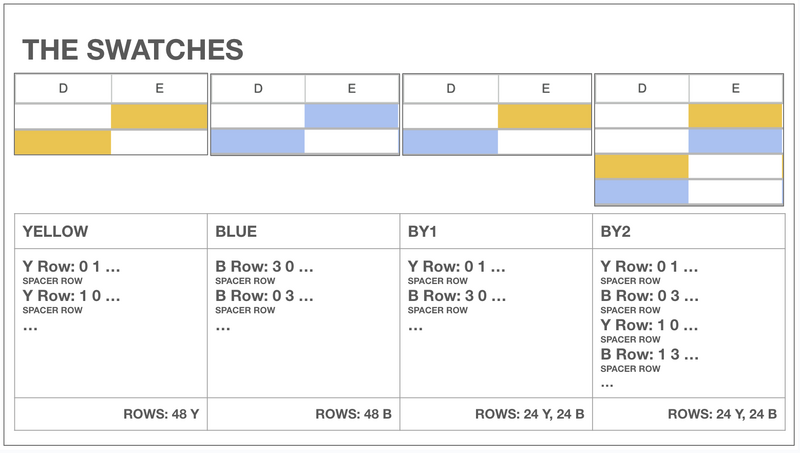Select the blue cell under D in second swatch
Image resolution: width=800 pixels, height=453 pixels.
pyautogui.click(x=258, y=141)
